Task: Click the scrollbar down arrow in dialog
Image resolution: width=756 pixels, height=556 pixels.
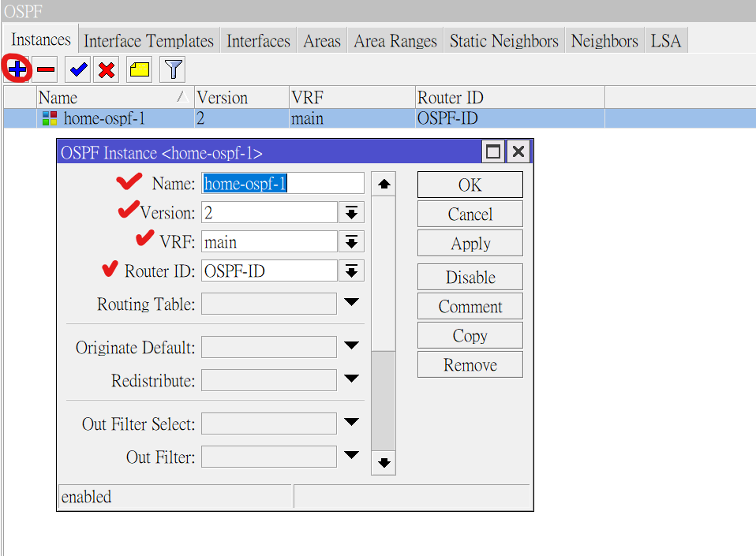Action: click(384, 463)
